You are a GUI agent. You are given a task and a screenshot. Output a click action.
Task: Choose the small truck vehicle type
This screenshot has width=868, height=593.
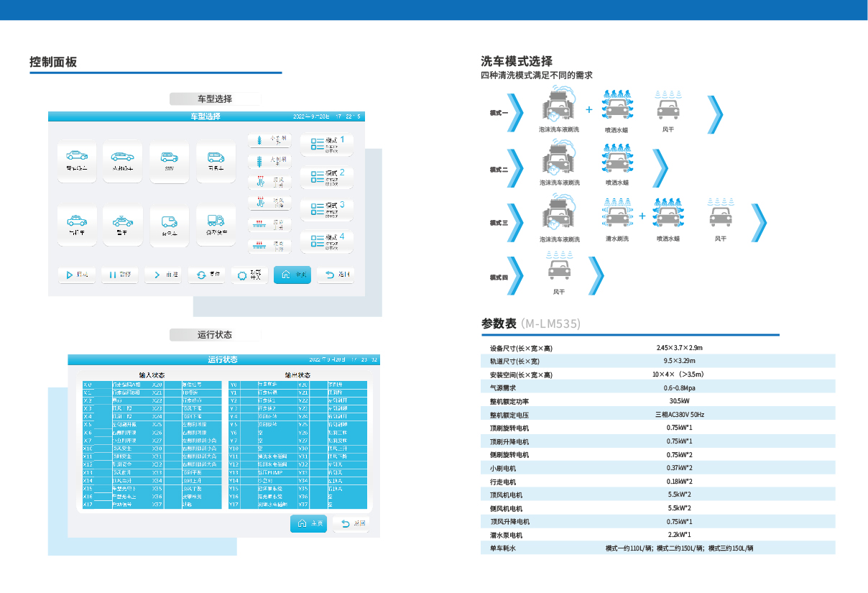pos(216,226)
